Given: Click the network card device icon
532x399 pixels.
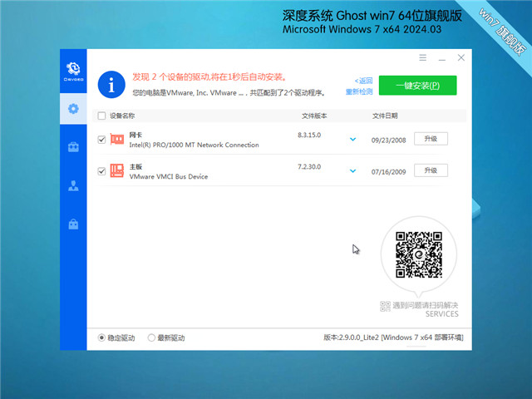Looking at the screenshot, I should 117,139.
